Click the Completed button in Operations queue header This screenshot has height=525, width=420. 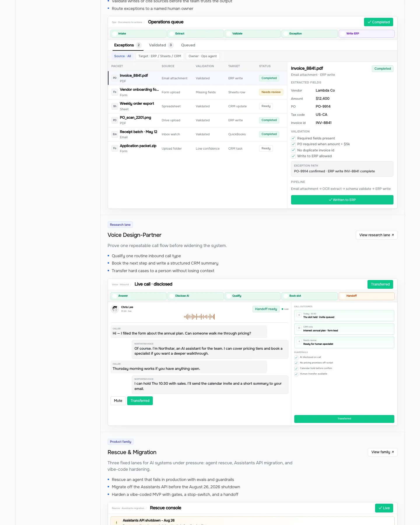point(379,22)
